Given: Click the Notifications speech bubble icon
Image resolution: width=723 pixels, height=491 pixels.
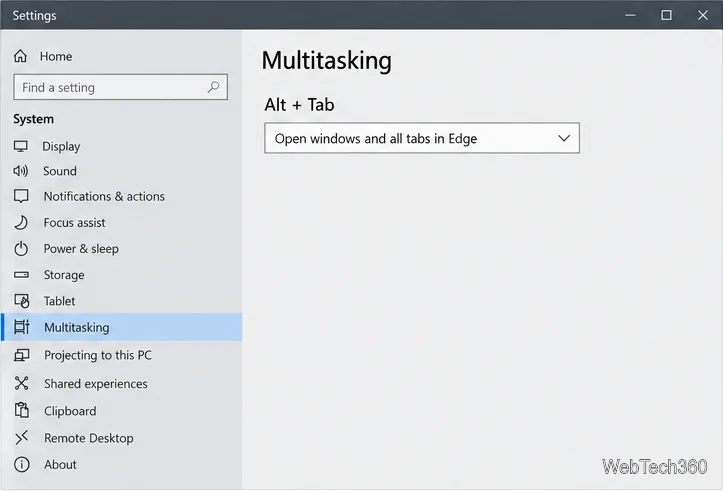Looking at the screenshot, I should tap(21, 196).
